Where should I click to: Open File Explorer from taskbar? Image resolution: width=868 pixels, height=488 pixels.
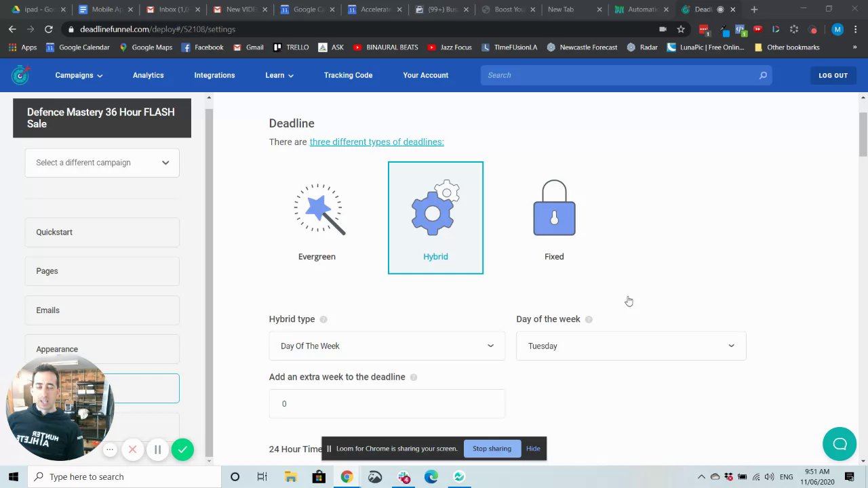[x=290, y=476]
